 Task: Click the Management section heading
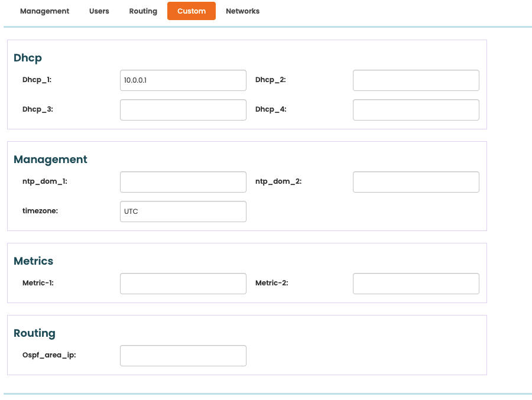50,160
